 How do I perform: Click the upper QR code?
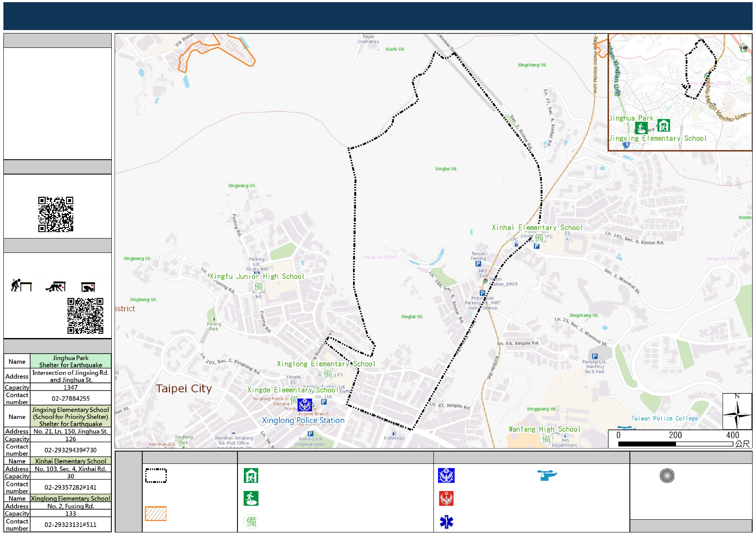[56, 214]
